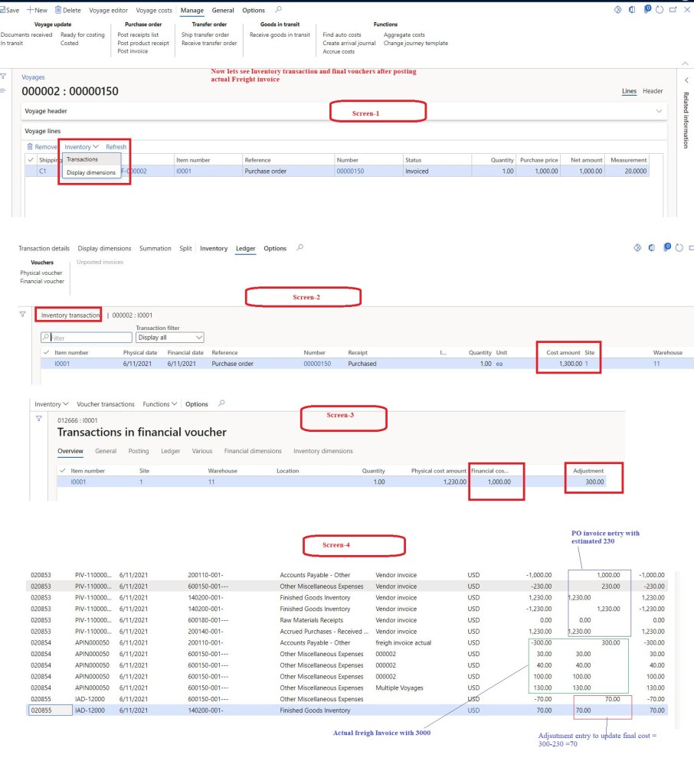Toggle select-all checkmark in Voyage lines grid

30,160
